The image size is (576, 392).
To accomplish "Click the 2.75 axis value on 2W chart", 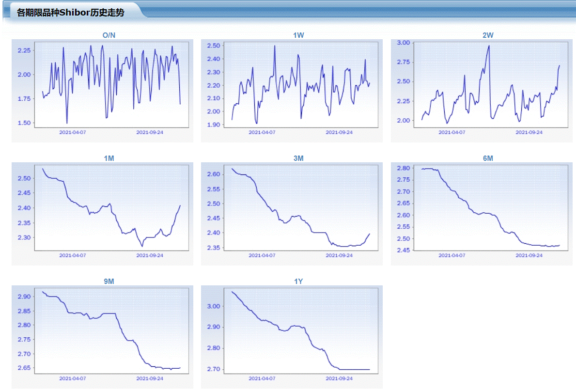I will [x=404, y=62].
